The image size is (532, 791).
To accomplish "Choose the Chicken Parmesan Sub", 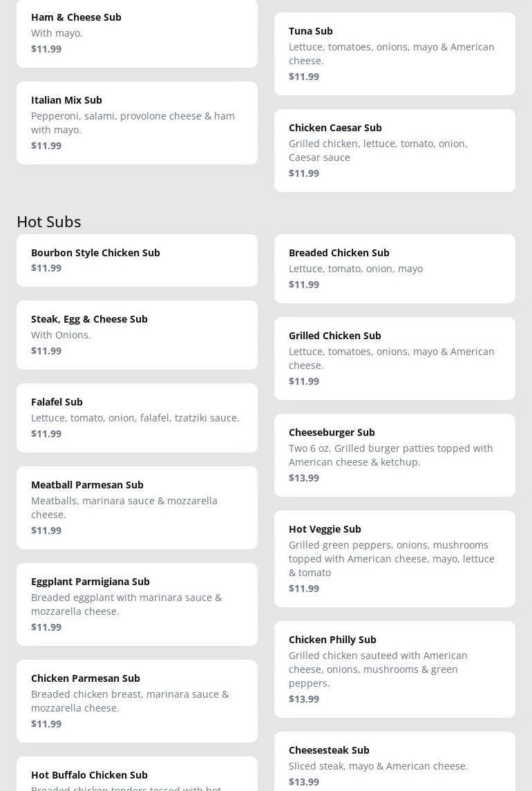I will 137,701.
